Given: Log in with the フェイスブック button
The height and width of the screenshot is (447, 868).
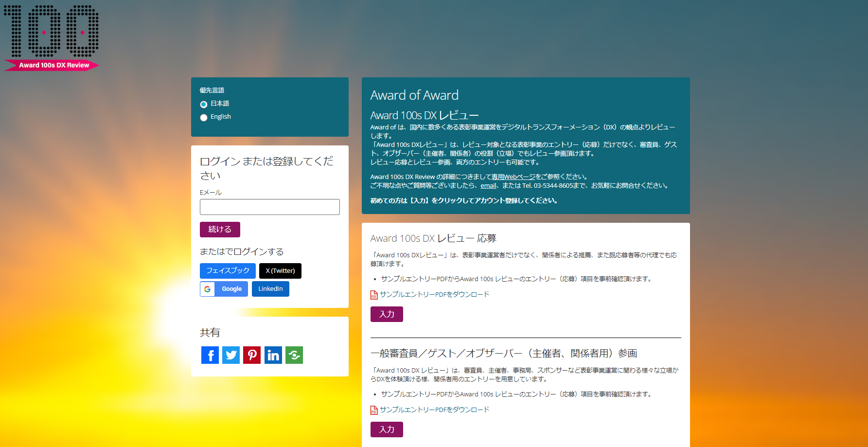Looking at the screenshot, I should coord(228,271).
